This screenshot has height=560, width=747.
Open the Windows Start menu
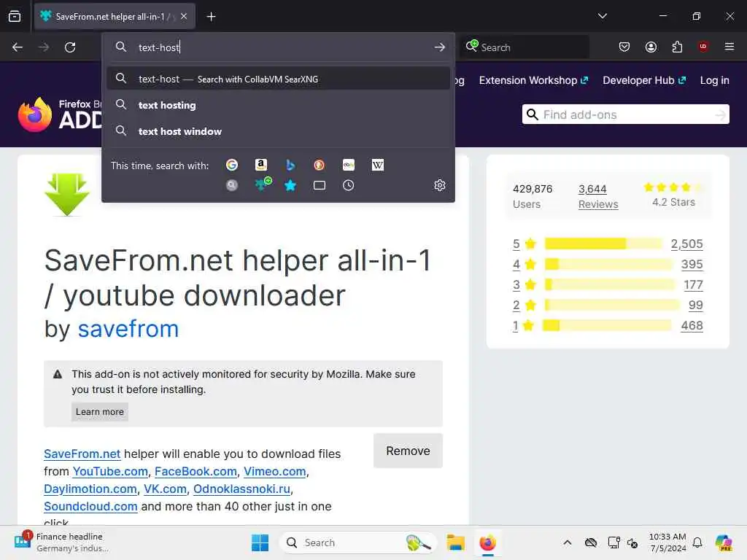260,542
